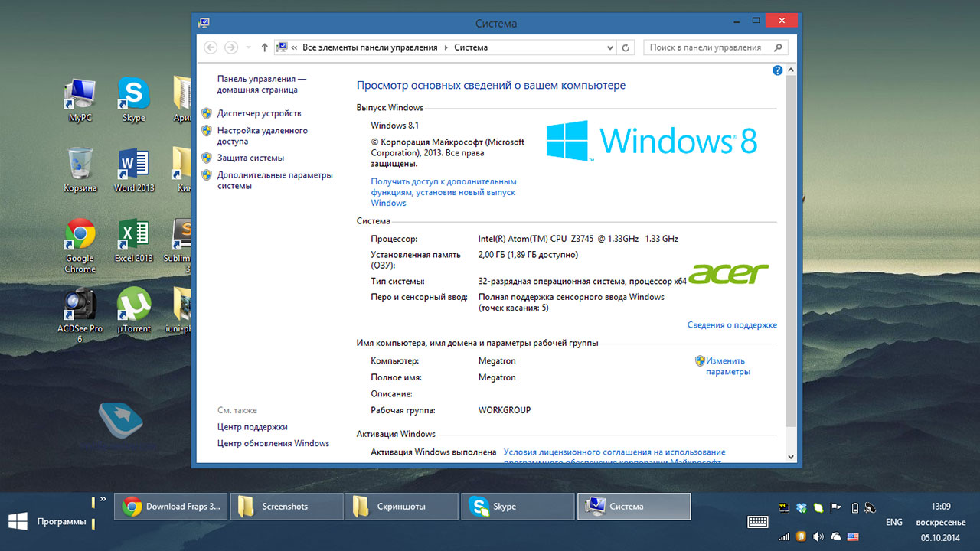Open Сведения о поддержке link
This screenshot has width=980, height=551.
click(732, 325)
